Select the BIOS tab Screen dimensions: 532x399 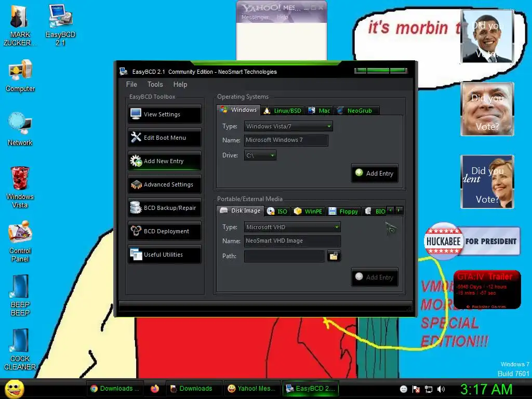point(375,211)
